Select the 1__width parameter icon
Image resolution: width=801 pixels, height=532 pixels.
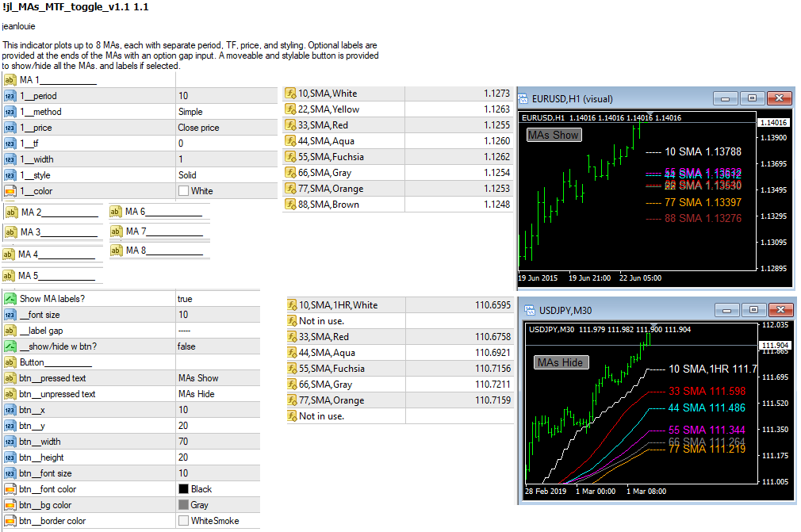(10, 159)
